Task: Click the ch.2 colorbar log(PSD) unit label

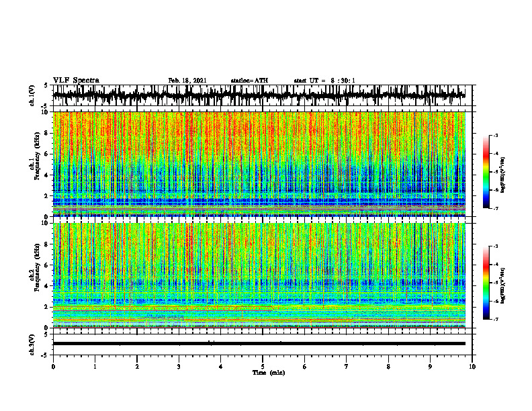Action: (503, 285)
